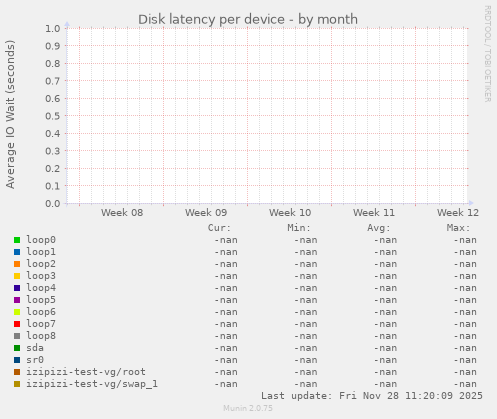Click the Week 09 axis label
Screen dimensions: 497x419
click(x=206, y=213)
